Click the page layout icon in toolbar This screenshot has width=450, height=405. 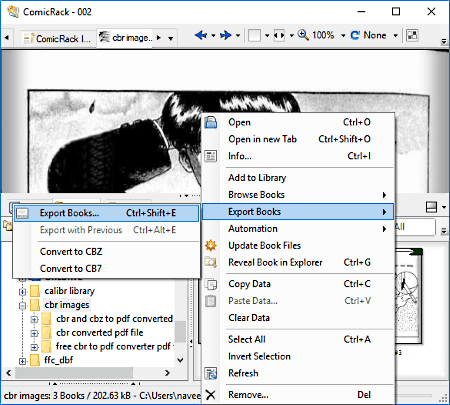coord(254,35)
